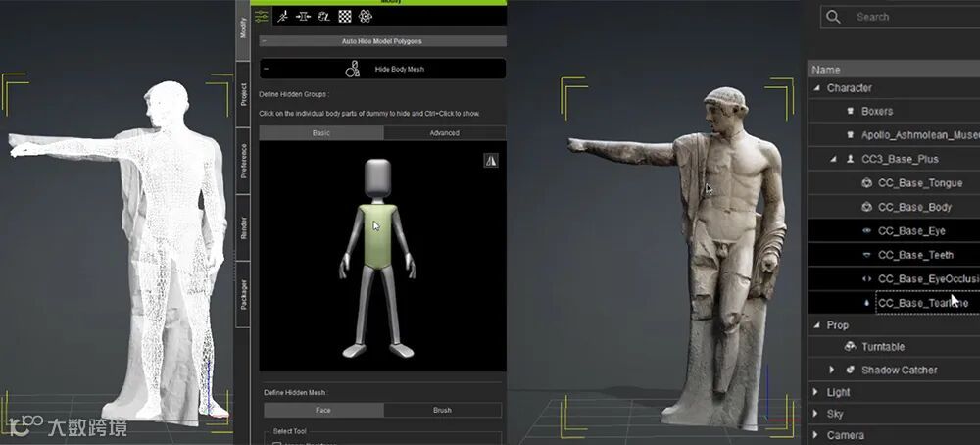Click inside the Search input field
980x445 pixels.
click(x=900, y=17)
